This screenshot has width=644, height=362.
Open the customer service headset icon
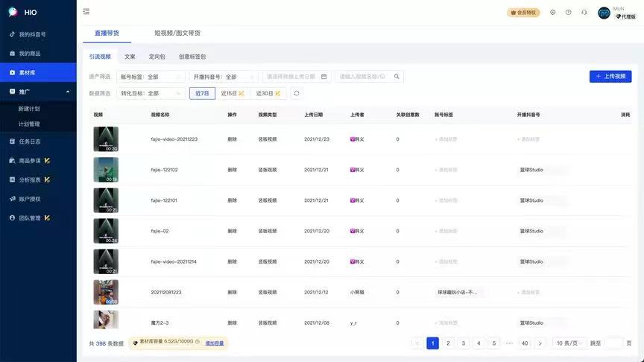(584, 13)
